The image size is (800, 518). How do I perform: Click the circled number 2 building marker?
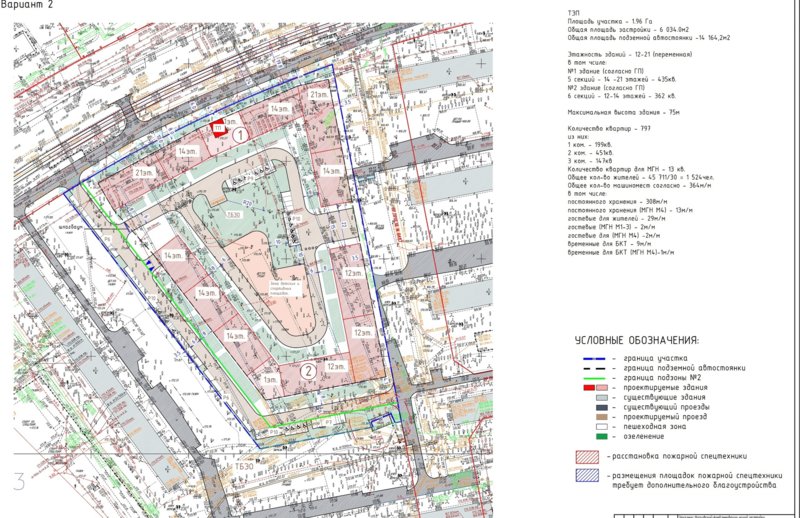pyautogui.click(x=309, y=370)
